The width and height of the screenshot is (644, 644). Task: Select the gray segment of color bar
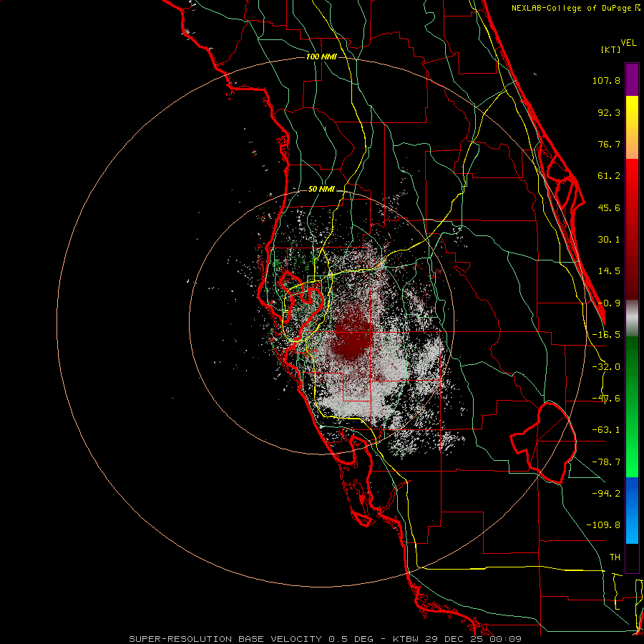632,318
